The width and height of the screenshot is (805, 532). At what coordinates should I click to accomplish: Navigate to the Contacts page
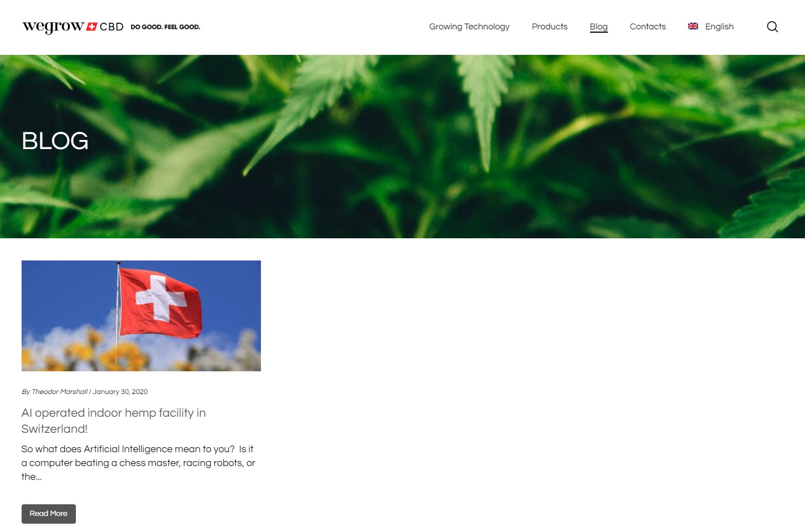pyautogui.click(x=648, y=27)
